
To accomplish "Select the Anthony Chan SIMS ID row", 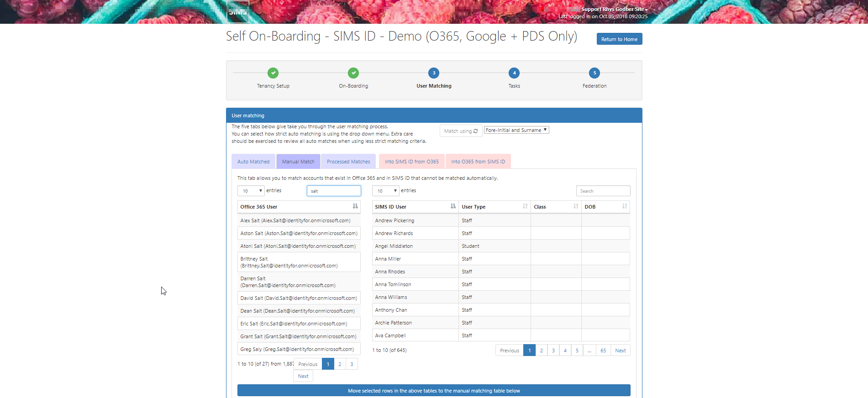I will (501, 310).
